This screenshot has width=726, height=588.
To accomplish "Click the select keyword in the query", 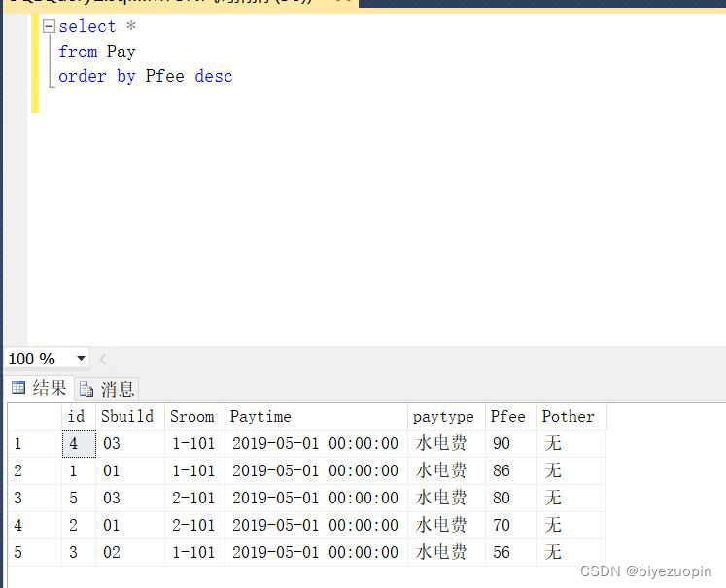I will 87,26.
